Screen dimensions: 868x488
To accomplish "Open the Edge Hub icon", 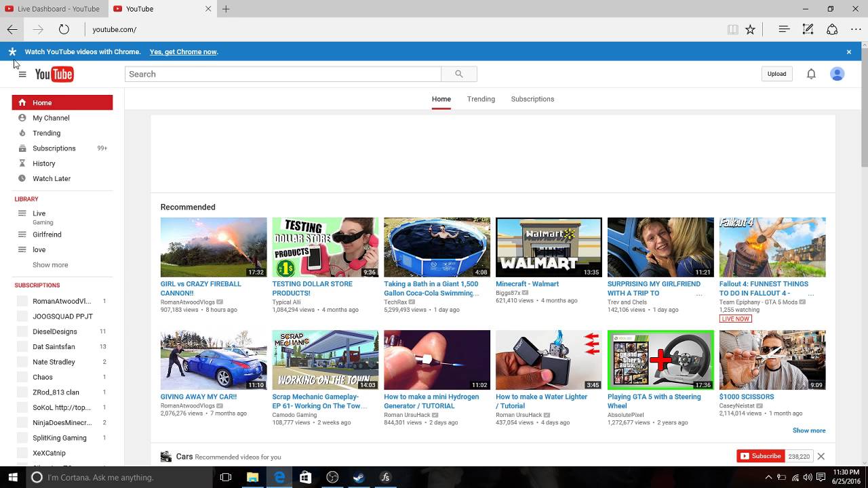I will coord(784,29).
